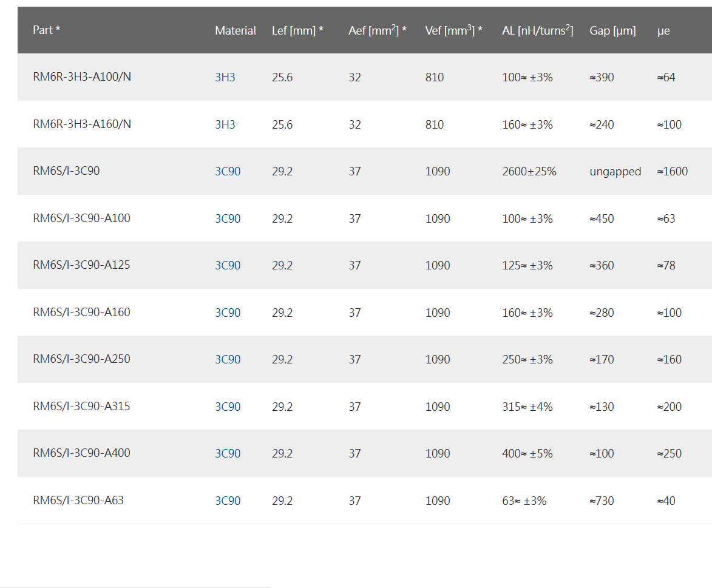Viewport: 712px width, 588px height.
Task: Click the Part column header
Action: pos(46,30)
